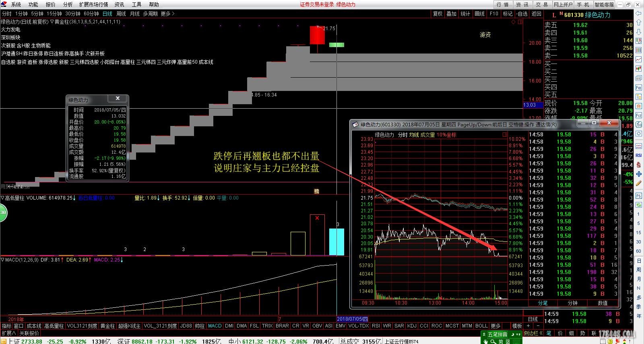644x344 pixels.
Task: Open the 报价 menu
Action: click(51, 4)
